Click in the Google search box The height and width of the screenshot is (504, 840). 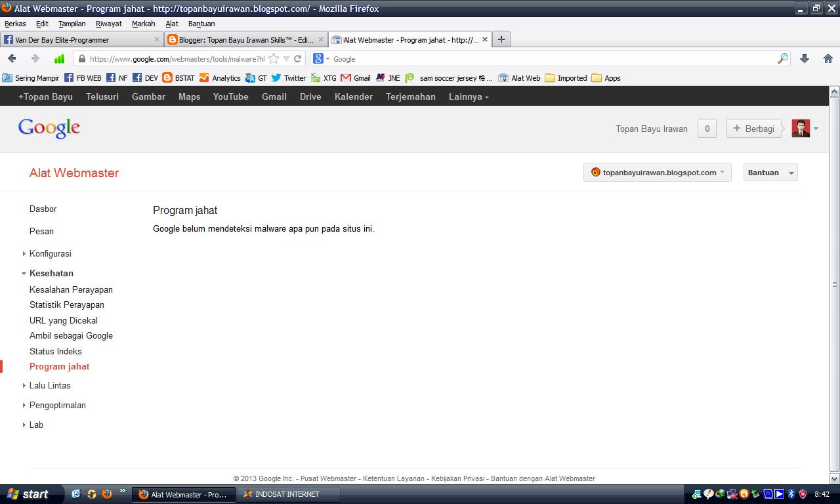tap(555, 58)
